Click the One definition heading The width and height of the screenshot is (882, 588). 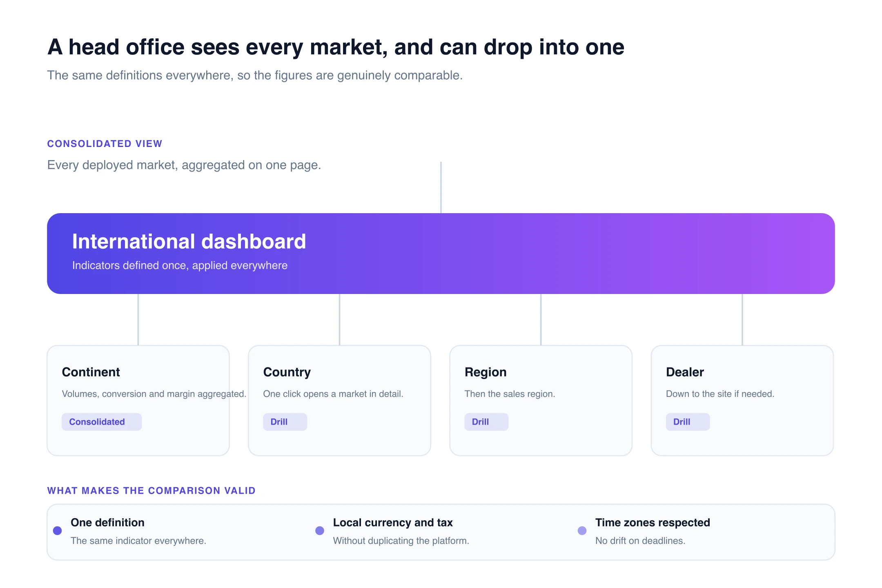[107, 523]
